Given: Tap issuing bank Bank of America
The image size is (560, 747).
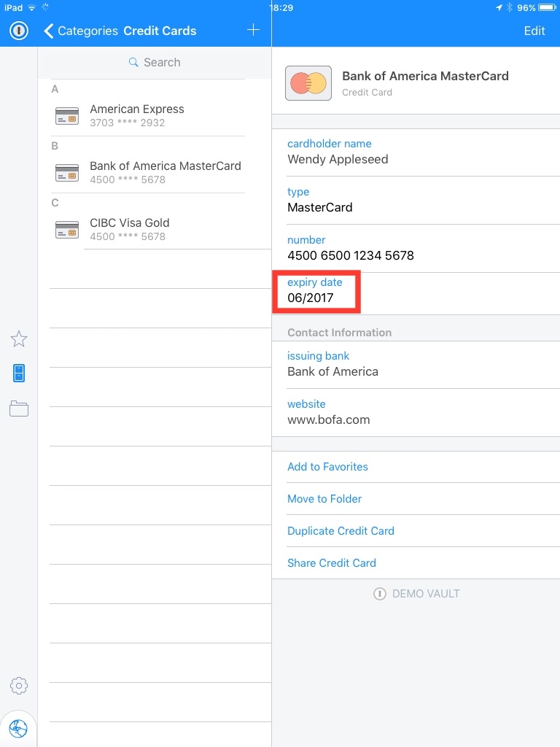Looking at the screenshot, I should pos(332,371).
